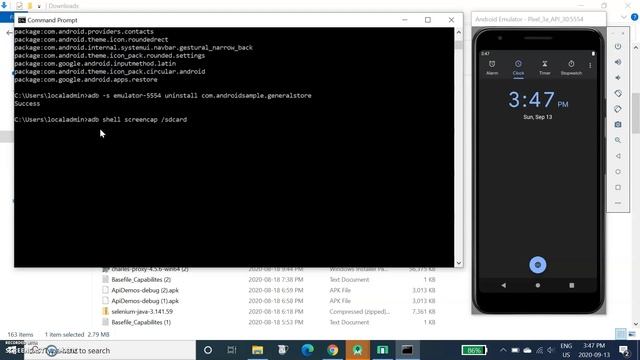Click the 3:47 PM clock display
This screenshot has width=640, height=360.
[x=538, y=100]
